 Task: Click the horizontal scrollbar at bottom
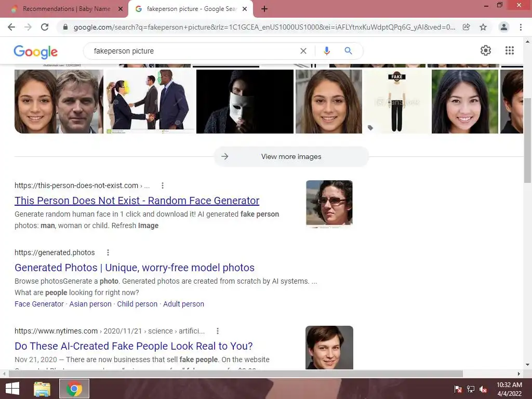[x=236, y=374]
